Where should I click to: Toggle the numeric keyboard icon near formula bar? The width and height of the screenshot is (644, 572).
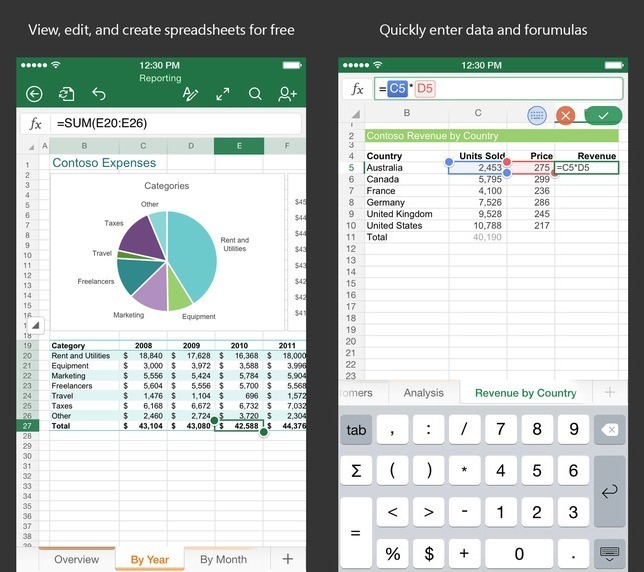coord(536,116)
